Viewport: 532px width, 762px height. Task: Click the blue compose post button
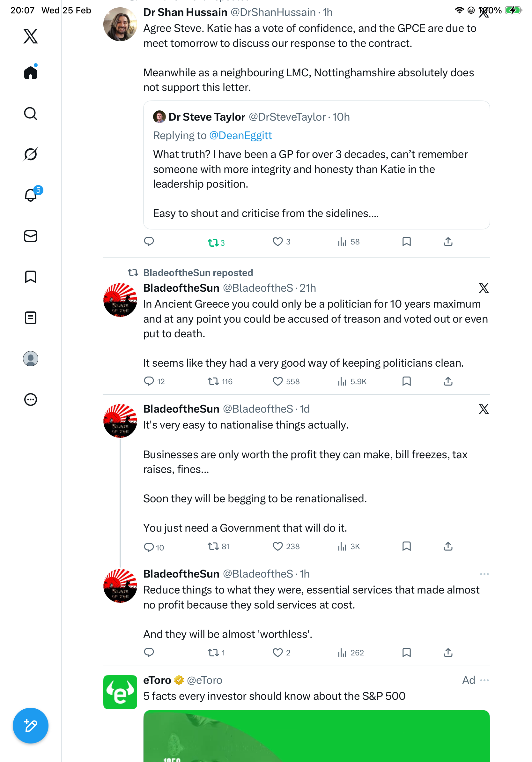[x=31, y=726]
